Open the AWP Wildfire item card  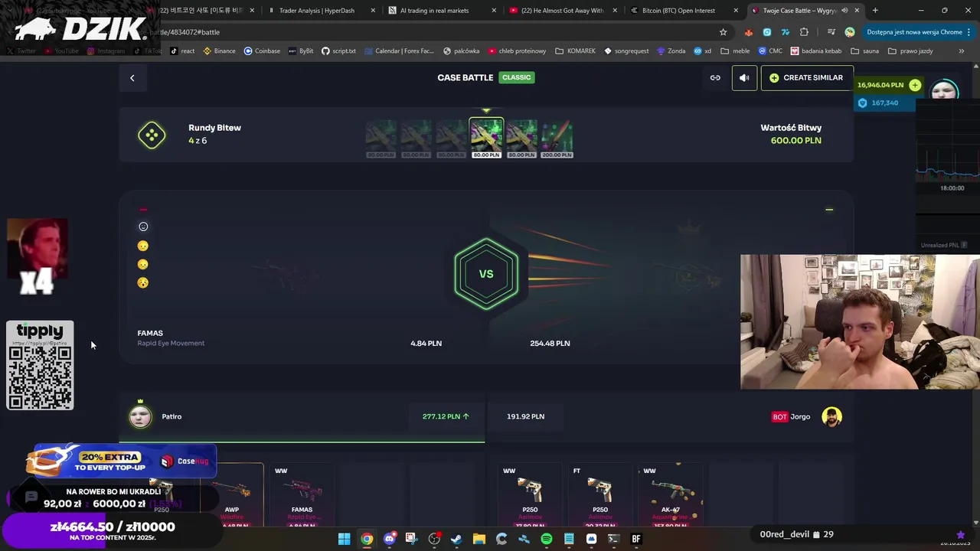[232, 495]
